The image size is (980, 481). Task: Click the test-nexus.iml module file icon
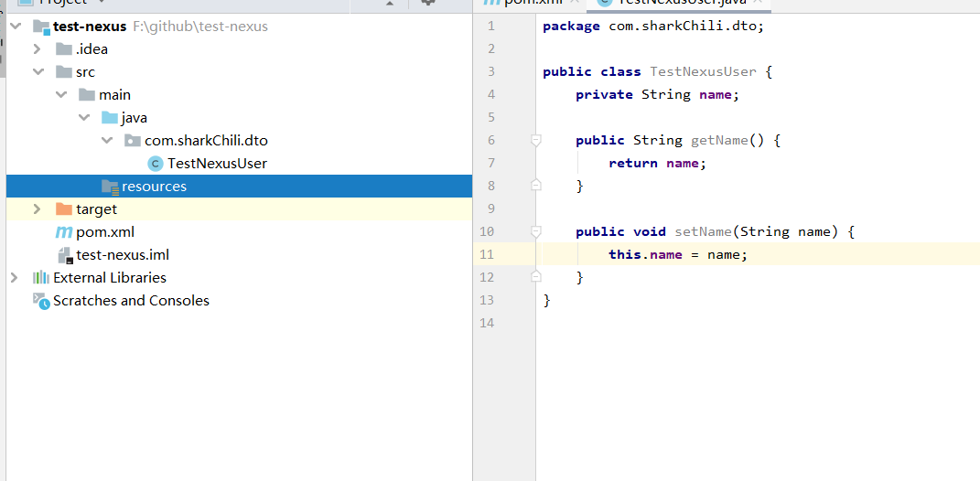(64, 255)
